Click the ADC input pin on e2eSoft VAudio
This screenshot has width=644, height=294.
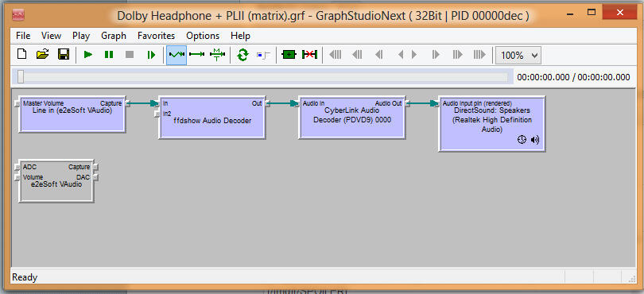(x=17, y=167)
